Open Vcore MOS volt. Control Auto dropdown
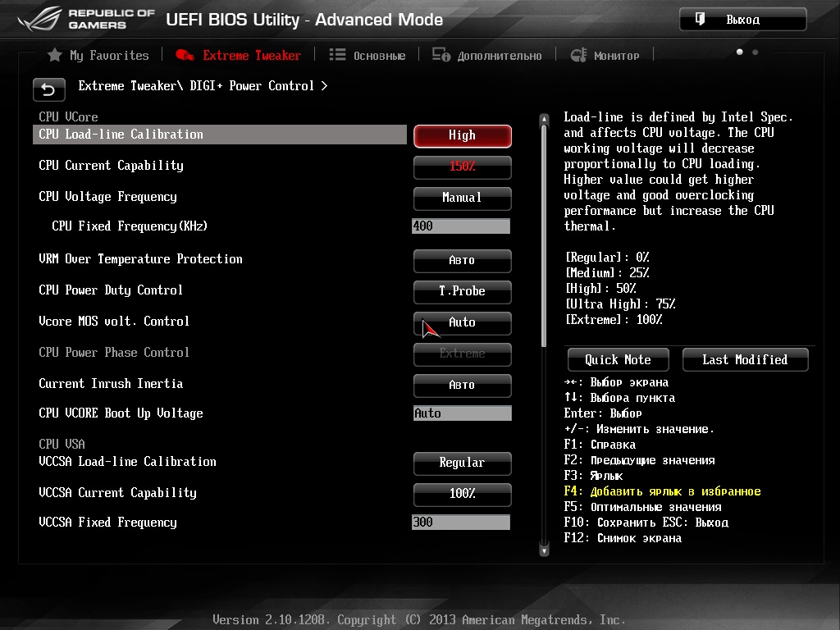This screenshot has height=630, width=840. tap(463, 322)
